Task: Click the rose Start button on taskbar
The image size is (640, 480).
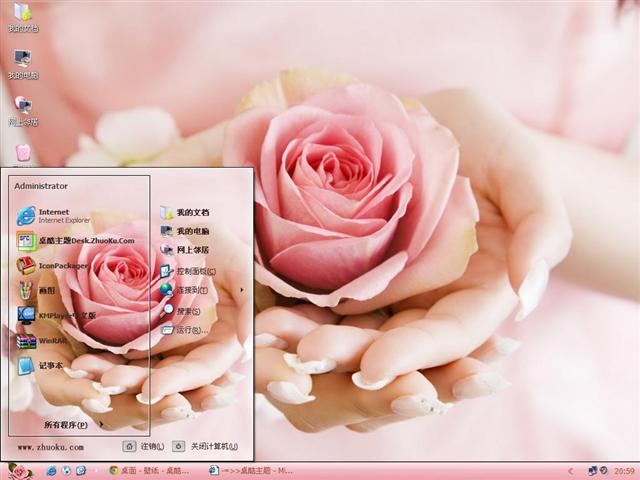Action: (x=20, y=472)
